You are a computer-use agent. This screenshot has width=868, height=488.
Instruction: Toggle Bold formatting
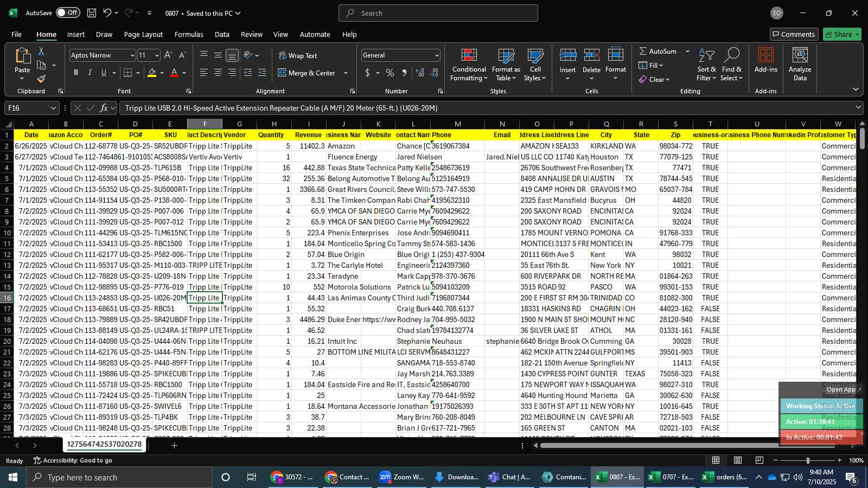tap(76, 73)
